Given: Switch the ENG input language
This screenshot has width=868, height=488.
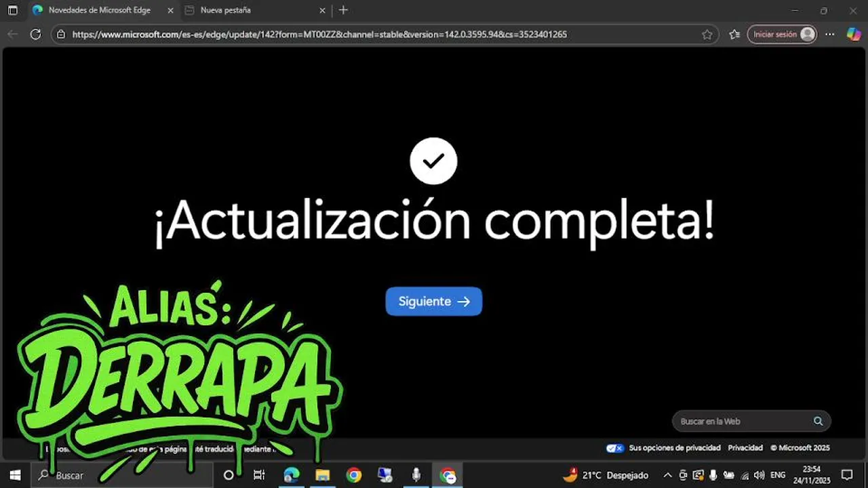Looking at the screenshot, I should coord(778,475).
